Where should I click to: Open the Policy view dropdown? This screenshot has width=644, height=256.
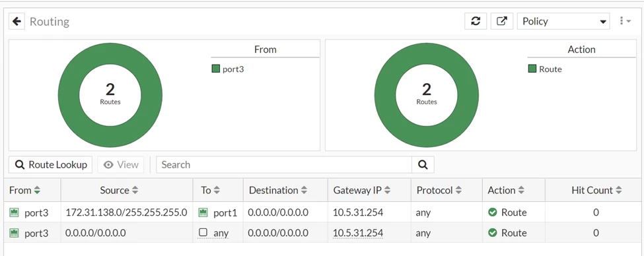tap(563, 21)
